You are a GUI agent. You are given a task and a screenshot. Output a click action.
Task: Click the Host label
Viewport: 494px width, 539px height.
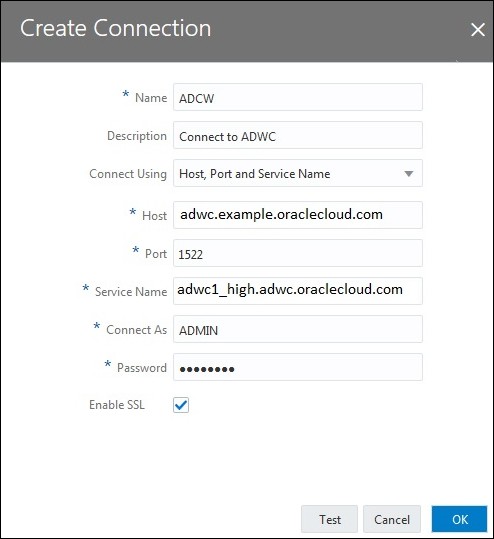(x=154, y=216)
